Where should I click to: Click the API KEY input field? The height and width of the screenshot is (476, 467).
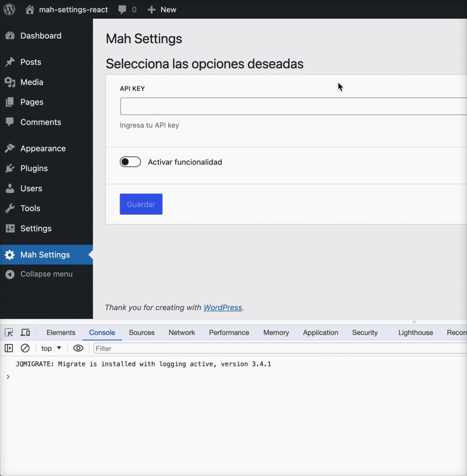pyautogui.click(x=293, y=106)
